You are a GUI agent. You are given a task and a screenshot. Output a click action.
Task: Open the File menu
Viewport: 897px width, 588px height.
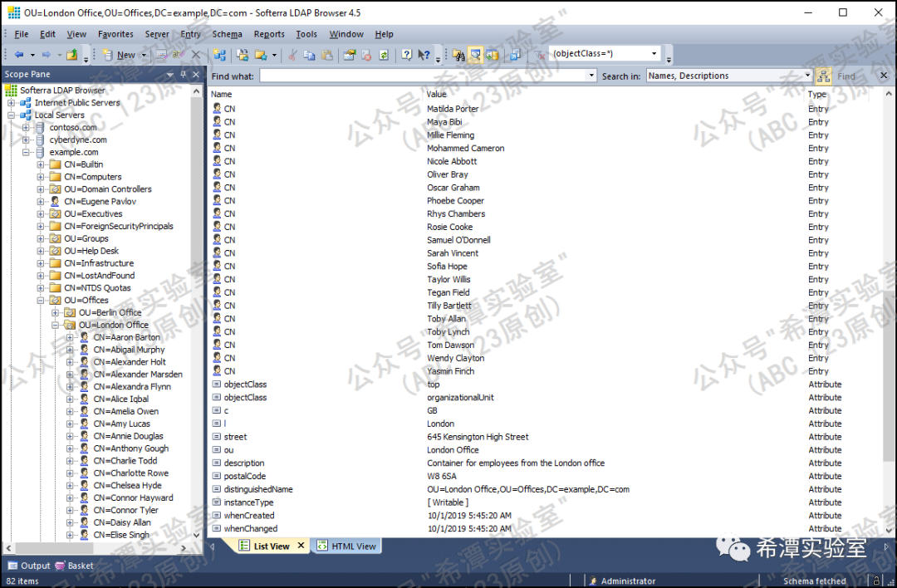[x=21, y=34]
